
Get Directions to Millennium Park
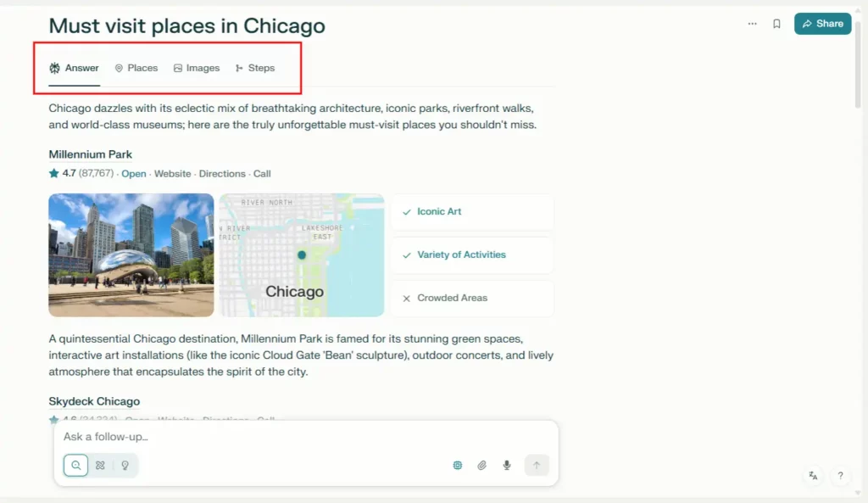coord(222,174)
